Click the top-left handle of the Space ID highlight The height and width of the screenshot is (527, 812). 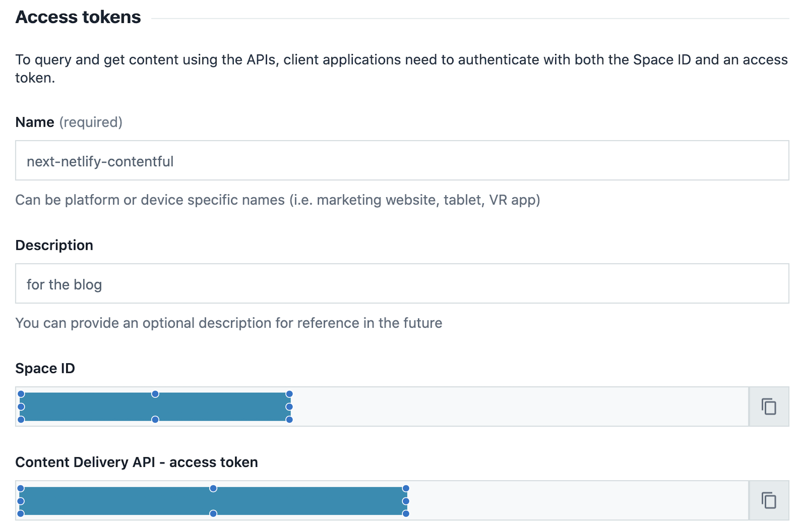(21, 393)
